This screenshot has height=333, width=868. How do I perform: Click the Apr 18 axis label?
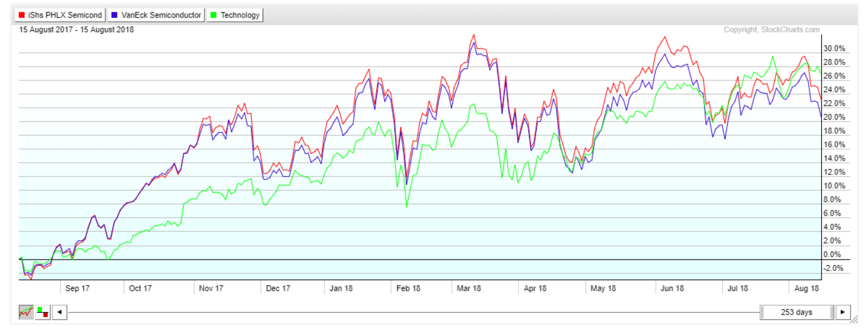[535, 288]
